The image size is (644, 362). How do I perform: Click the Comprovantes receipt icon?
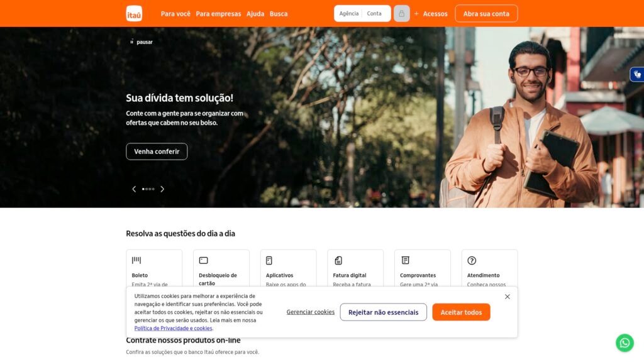click(x=405, y=260)
